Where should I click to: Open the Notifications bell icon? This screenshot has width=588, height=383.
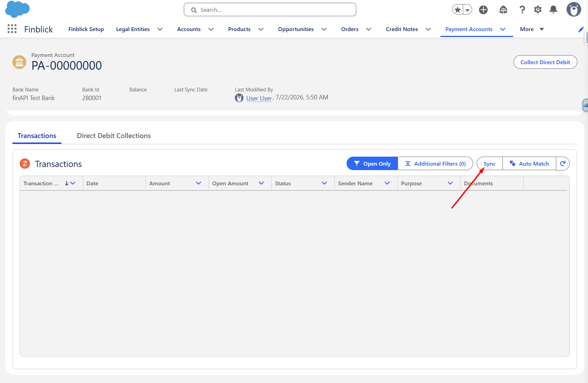tap(553, 10)
